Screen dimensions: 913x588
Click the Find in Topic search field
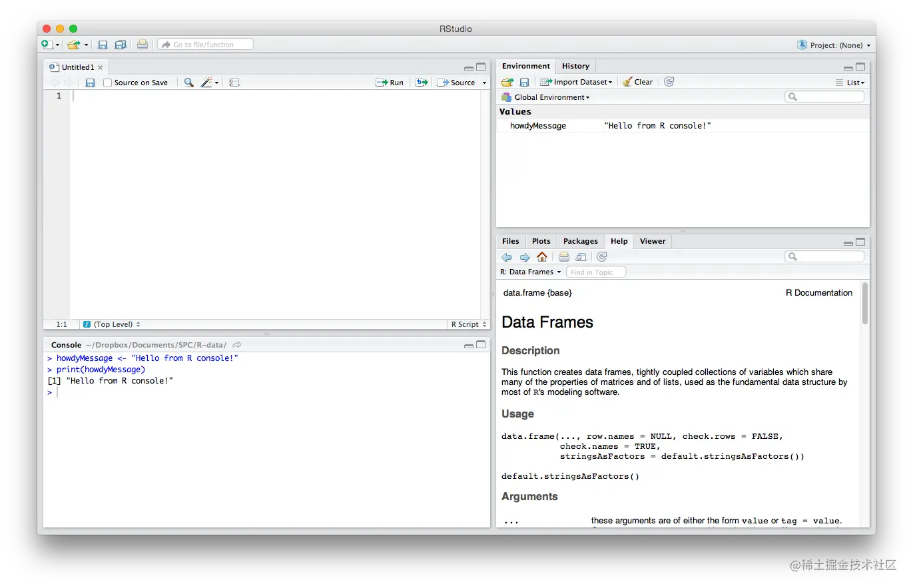595,272
